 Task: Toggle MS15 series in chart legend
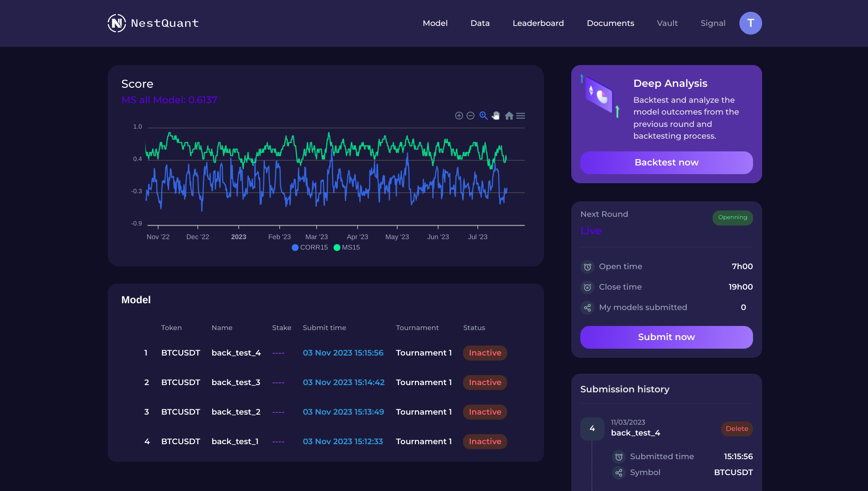(x=347, y=247)
